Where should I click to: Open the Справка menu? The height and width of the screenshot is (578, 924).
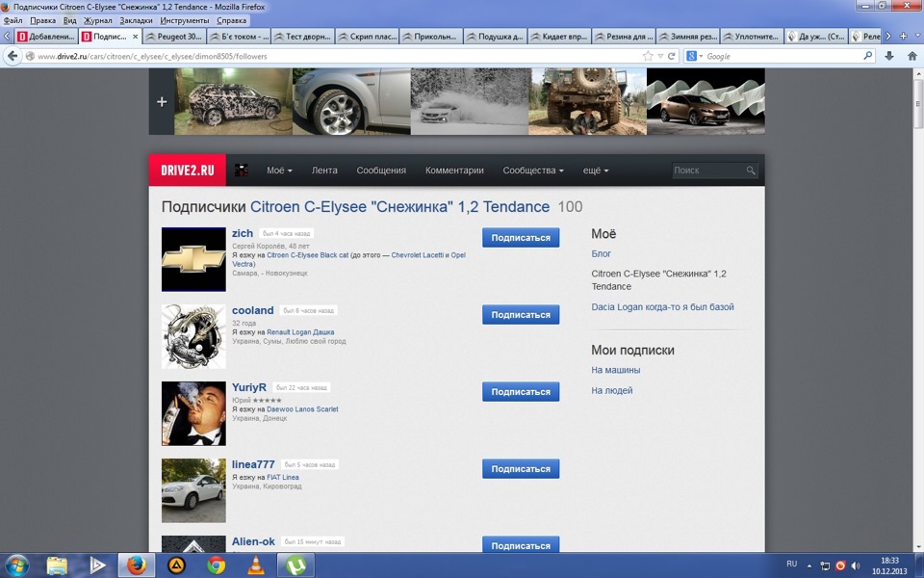[x=232, y=20]
